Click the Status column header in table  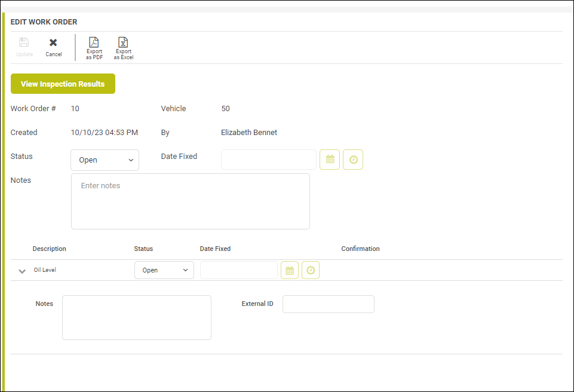tap(143, 249)
